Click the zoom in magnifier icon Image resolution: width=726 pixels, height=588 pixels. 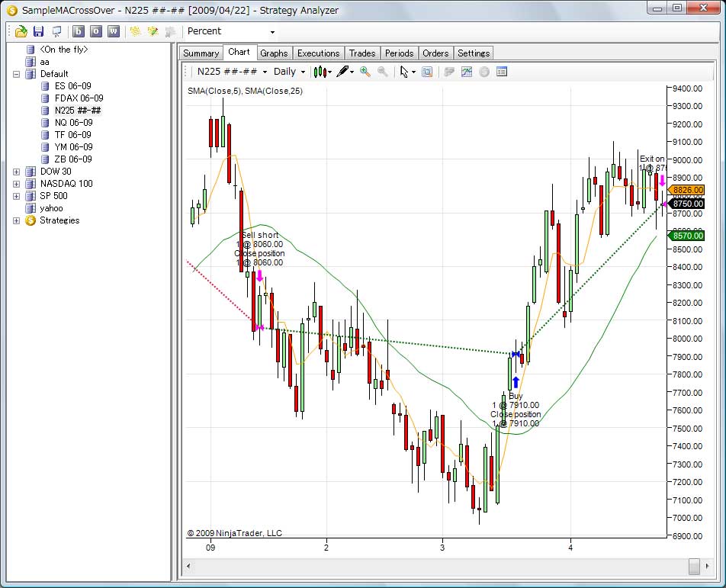(x=365, y=72)
